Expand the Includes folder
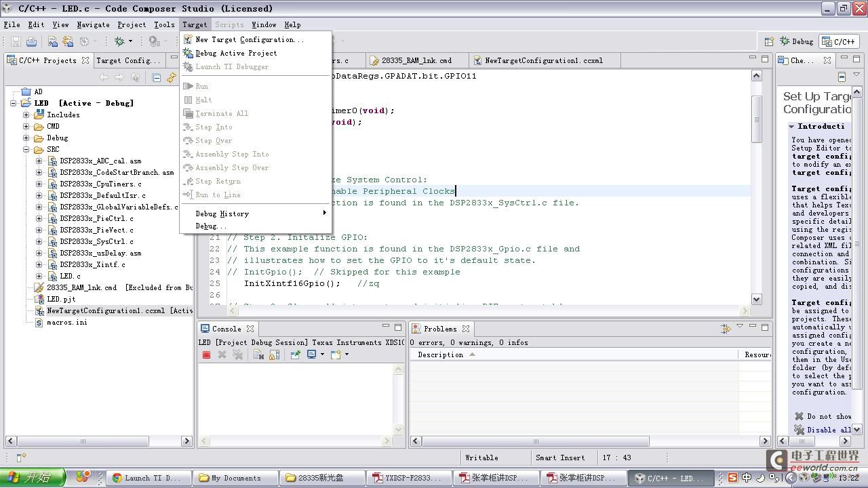 coord(26,115)
